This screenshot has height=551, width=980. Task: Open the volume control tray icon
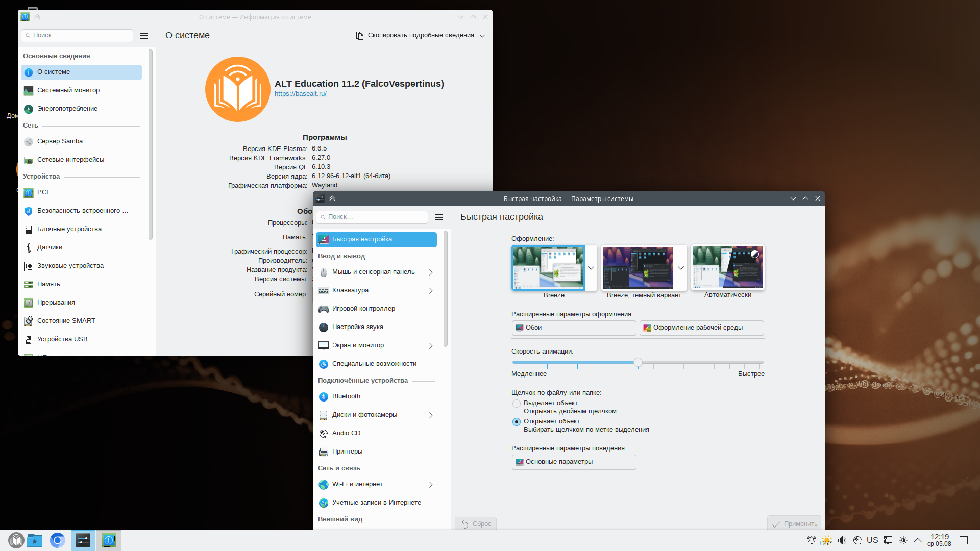(x=842, y=540)
